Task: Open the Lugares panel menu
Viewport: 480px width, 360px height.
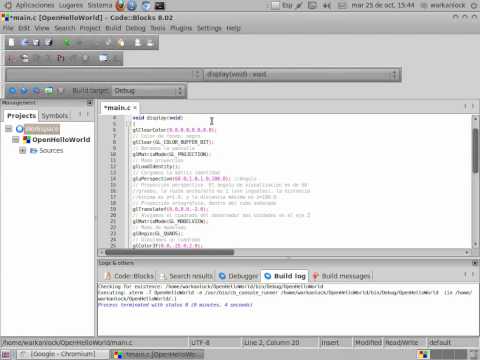Action: pos(71,5)
